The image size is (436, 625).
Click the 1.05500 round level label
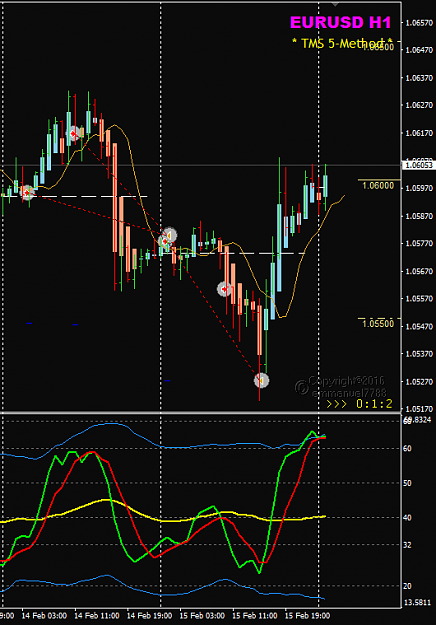(378, 324)
